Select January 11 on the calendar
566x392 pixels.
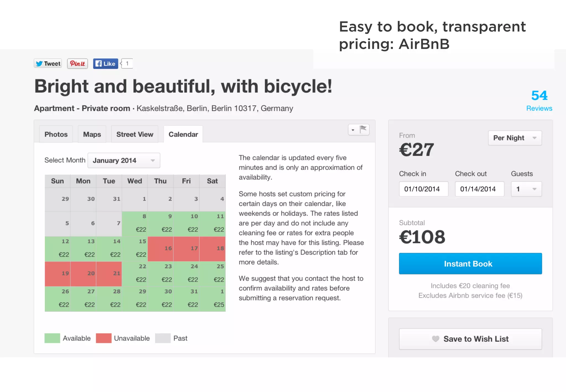click(213, 224)
